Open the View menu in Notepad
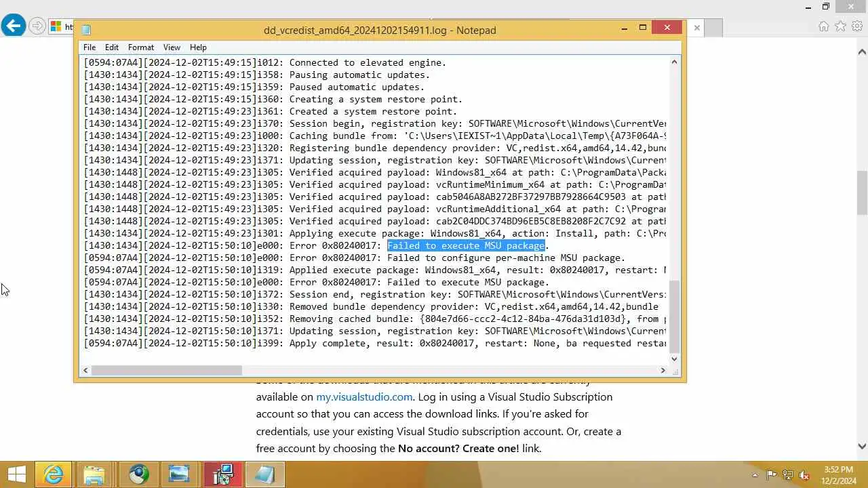The width and height of the screenshot is (868, 488). (x=172, y=47)
